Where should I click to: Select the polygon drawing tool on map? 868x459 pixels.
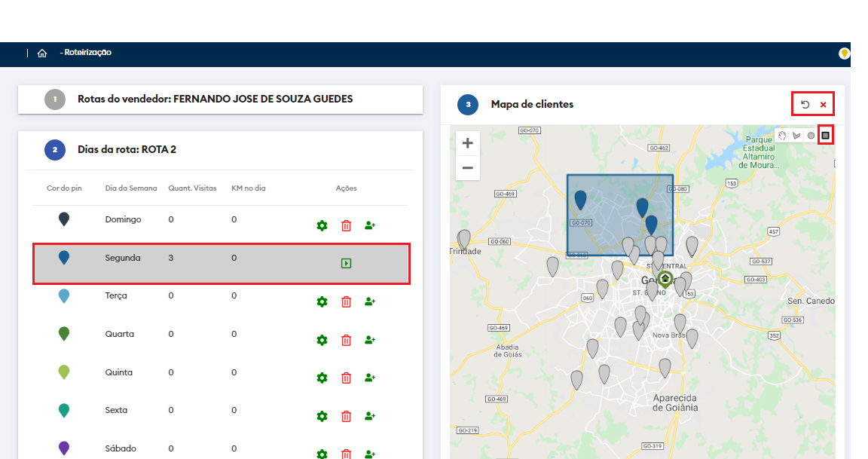pyautogui.click(x=796, y=136)
